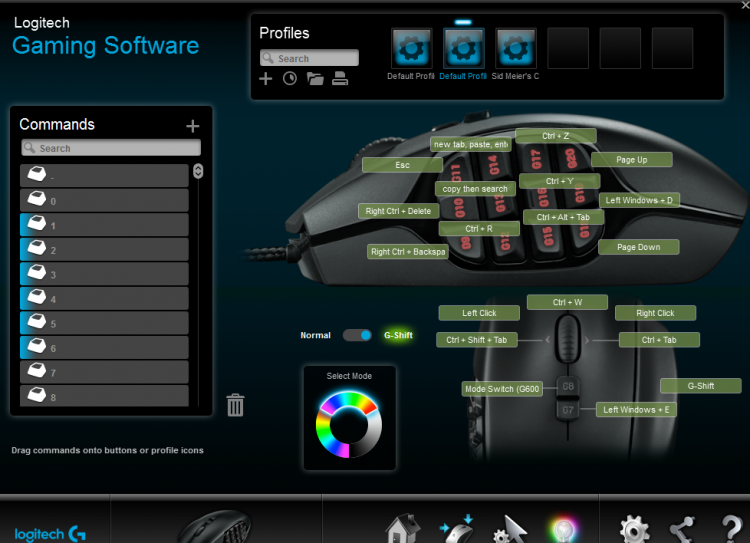This screenshot has height=543, width=750.
Task: Select the Sid Meier's C profile
Action: pos(516,48)
